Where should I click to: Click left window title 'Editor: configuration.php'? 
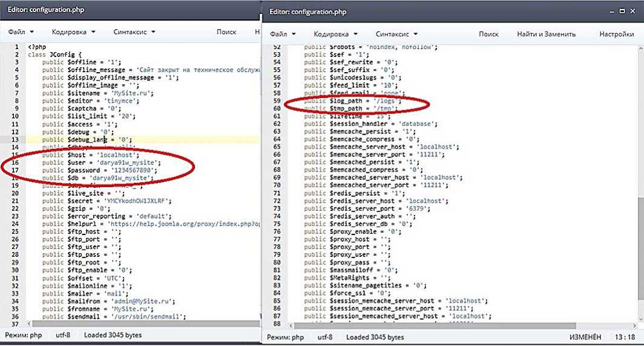(x=45, y=9)
